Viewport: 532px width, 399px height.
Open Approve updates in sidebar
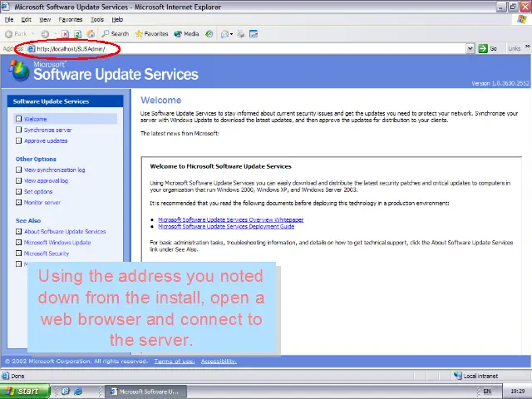click(46, 140)
